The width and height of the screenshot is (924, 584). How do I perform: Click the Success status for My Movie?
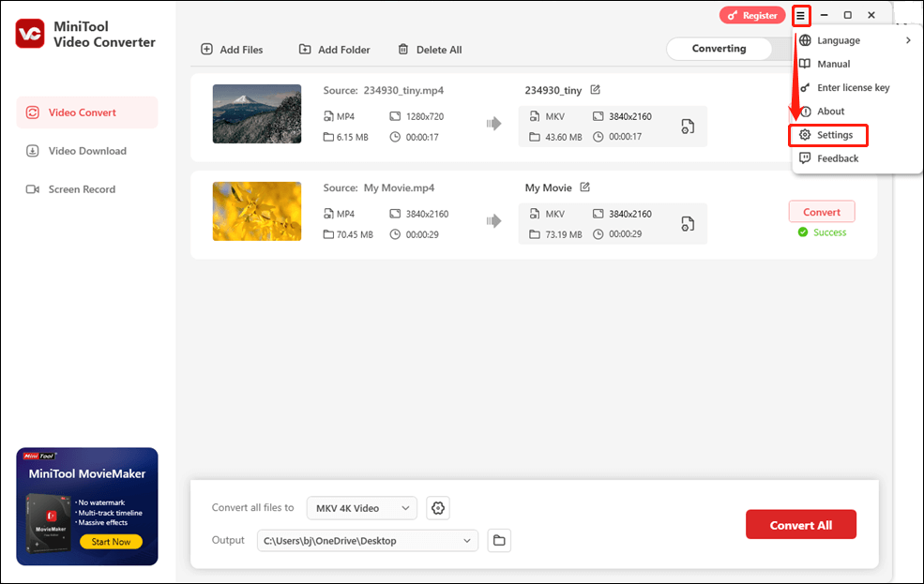coord(822,232)
